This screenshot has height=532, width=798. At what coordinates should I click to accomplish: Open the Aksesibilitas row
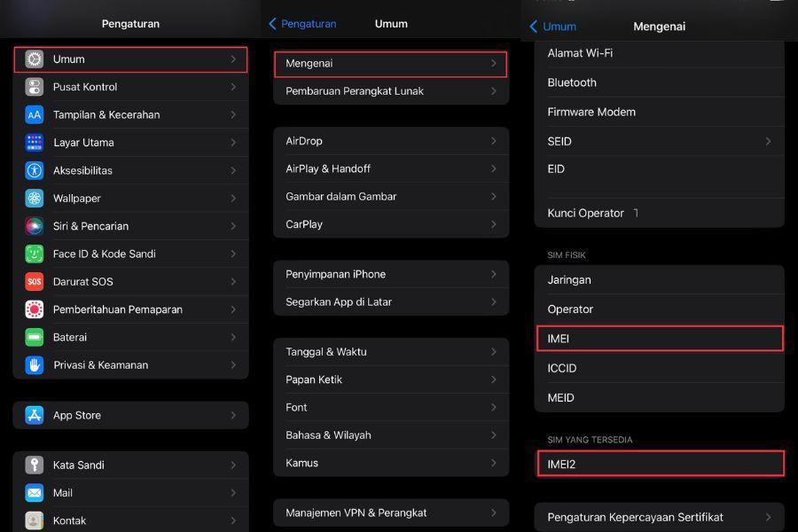131,170
